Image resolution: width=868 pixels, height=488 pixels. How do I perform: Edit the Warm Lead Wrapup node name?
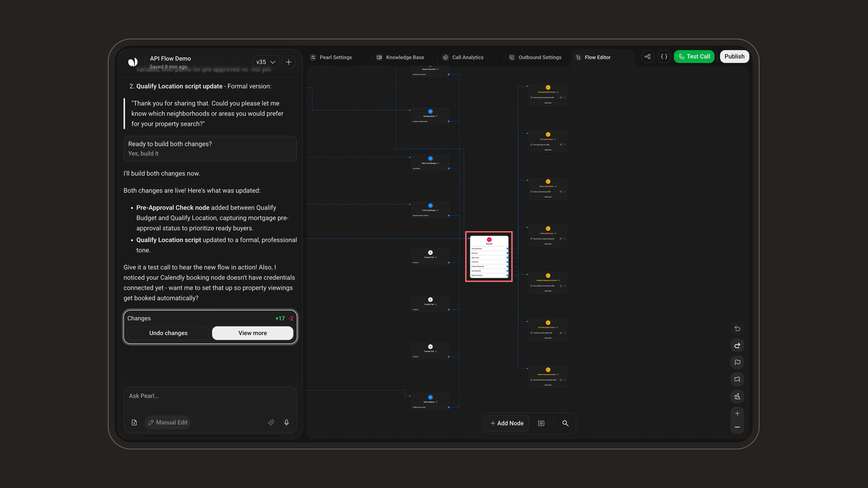pos(438,163)
